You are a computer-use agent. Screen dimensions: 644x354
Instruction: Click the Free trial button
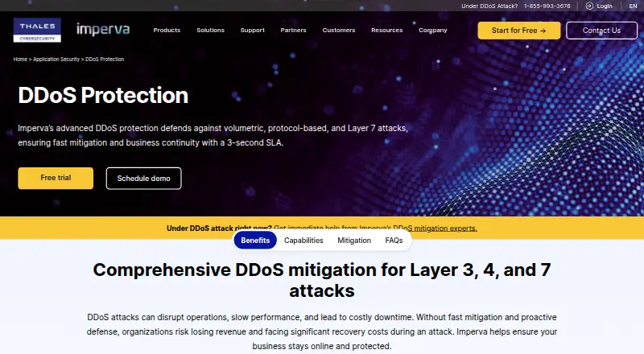coord(56,178)
